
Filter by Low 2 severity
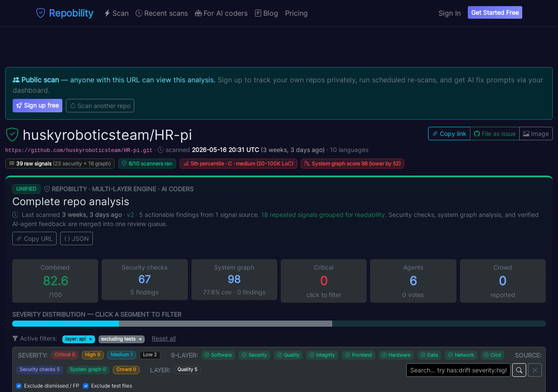(150, 355)
